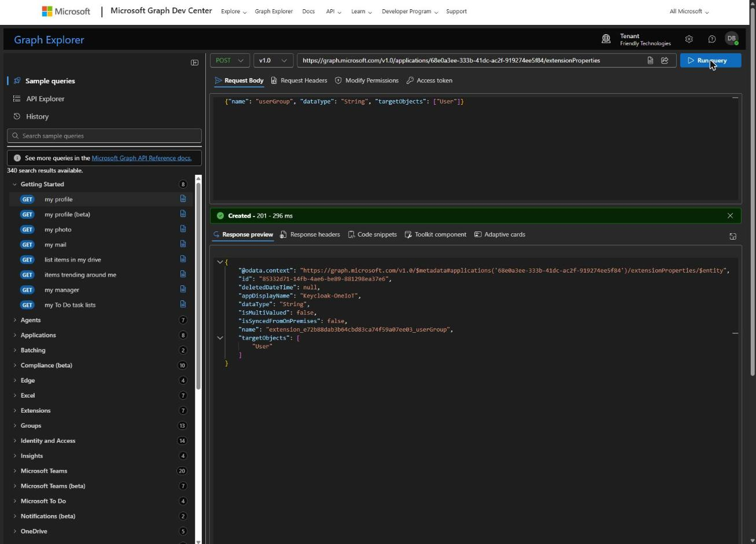The width and height of the screenshot is (756, 544).
Task: Click the API Explorer list icon
Action: [17, 98]
